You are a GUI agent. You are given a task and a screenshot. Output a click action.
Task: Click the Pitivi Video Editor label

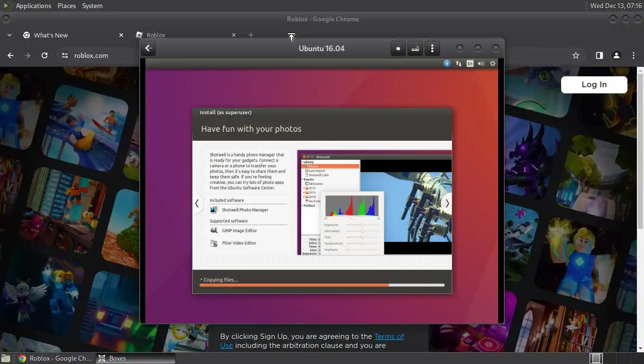[x=239, y=243]
